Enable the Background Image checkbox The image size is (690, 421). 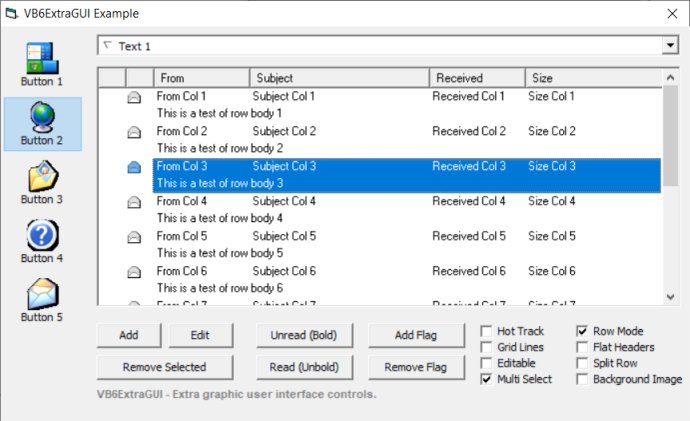coord(582,379)
